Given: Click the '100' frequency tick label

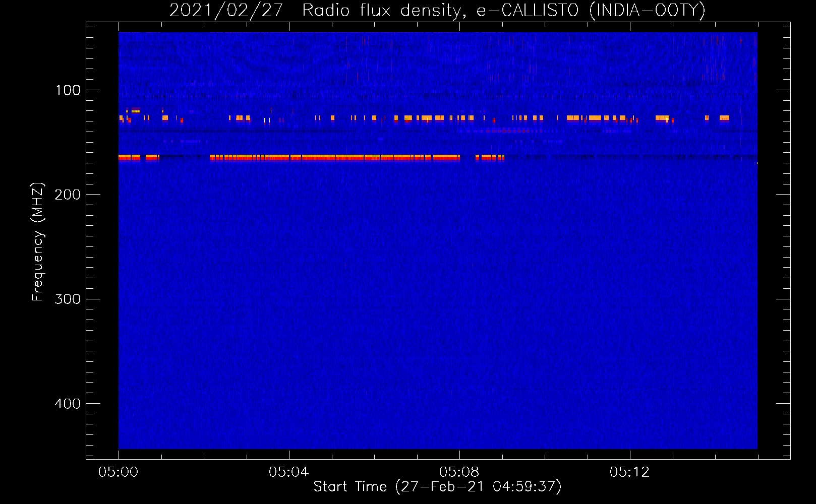Looking at the screenshot, I should [x=68, y=90].
